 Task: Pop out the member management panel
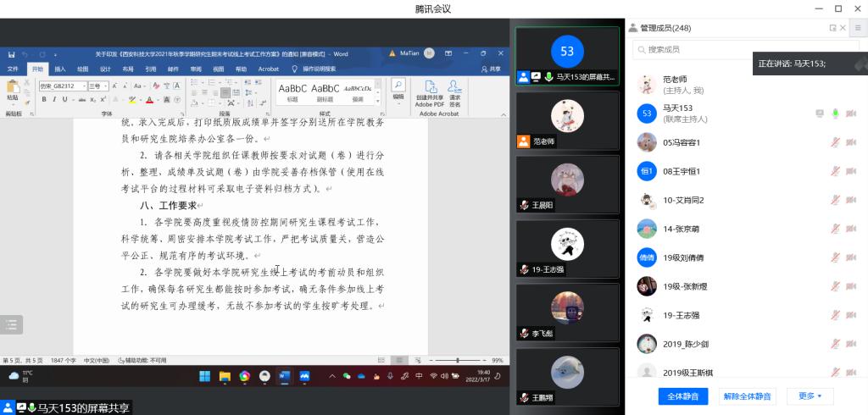832,28
